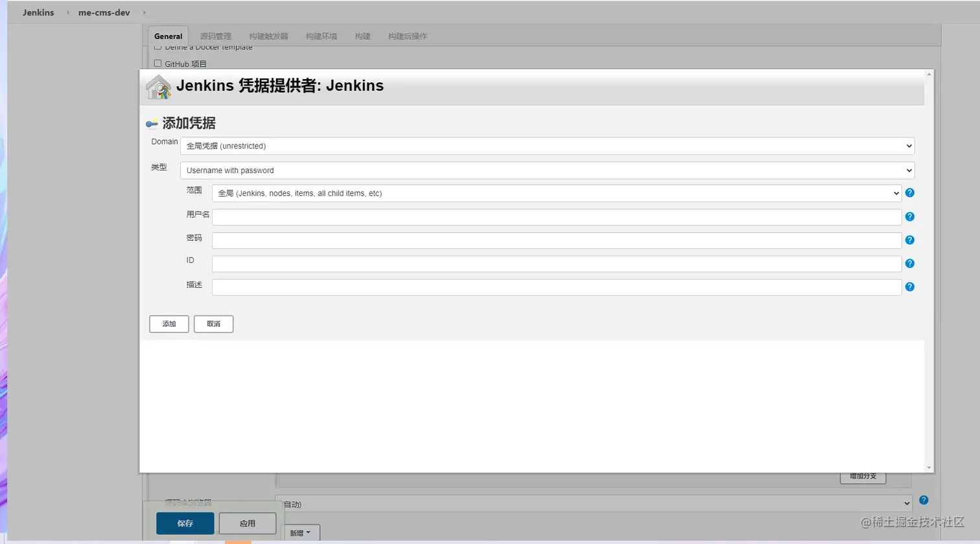Focus the 用户名 input field
980x544 pixels.
(557, 217)
